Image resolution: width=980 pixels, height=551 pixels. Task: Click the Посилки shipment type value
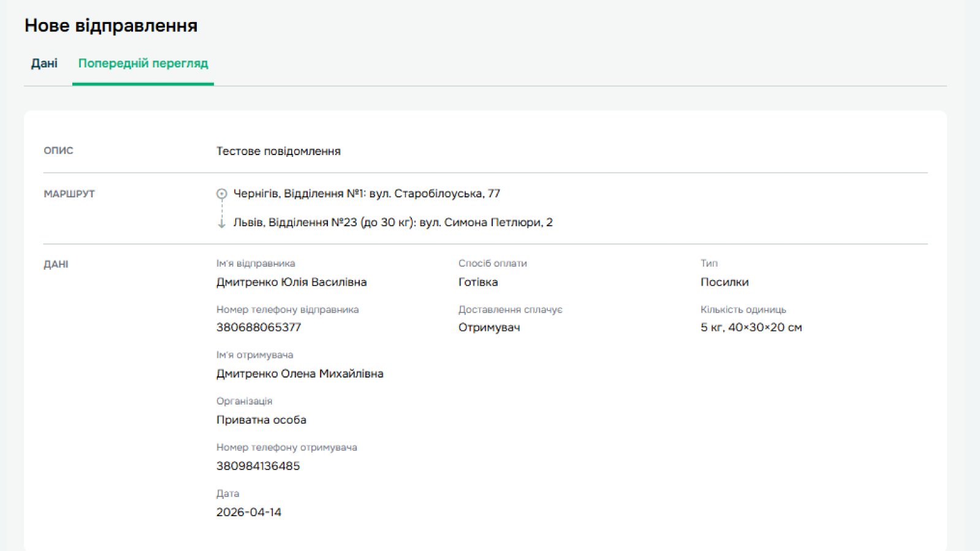[x=724, y=282]
